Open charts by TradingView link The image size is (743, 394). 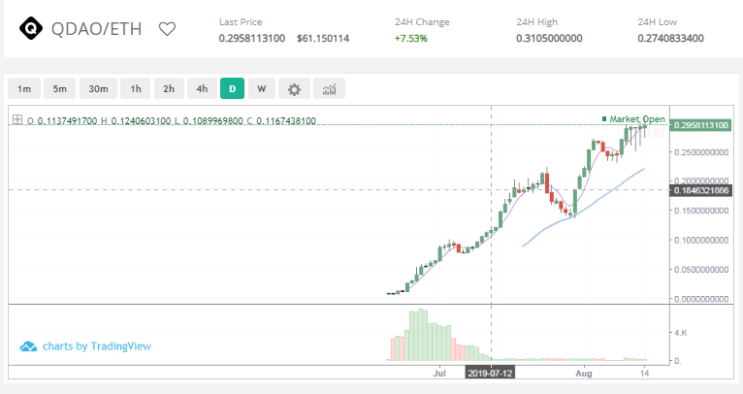click(x=97, y=347)
